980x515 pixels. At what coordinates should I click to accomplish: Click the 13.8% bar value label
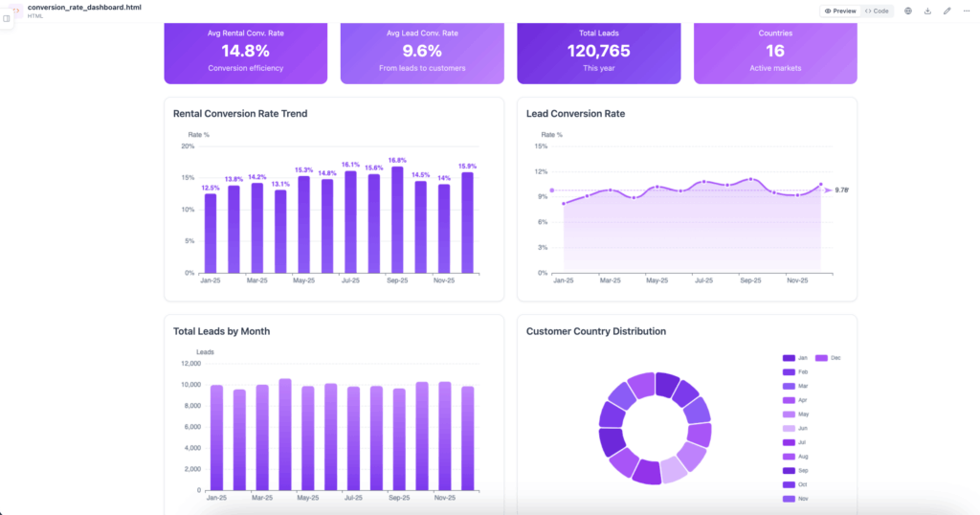point(234,179)
